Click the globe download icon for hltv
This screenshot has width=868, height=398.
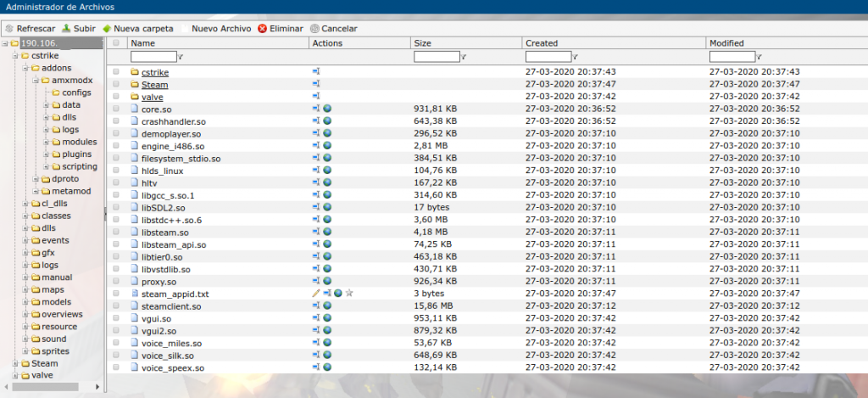(x=326, y=183)
